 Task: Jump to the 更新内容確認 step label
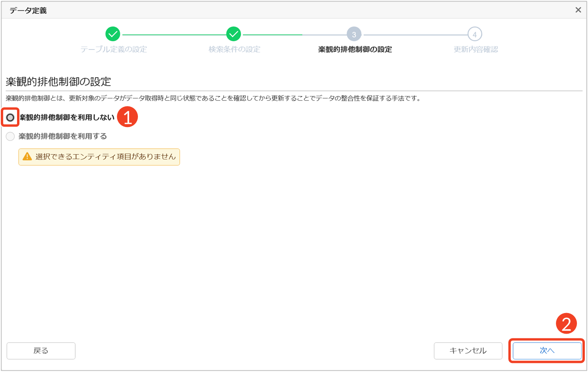475,49
